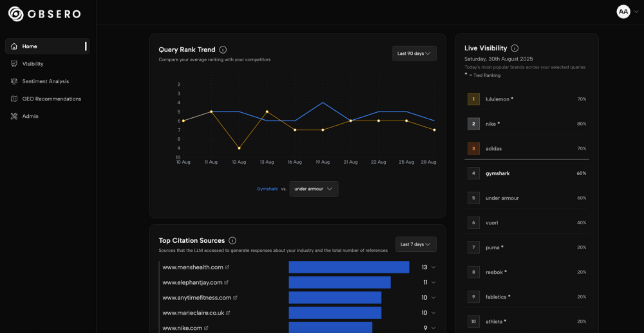The image size is (644, 333).
Task: Click the Sentiment Analysis scales icon
Action: (x=14, y=81)
